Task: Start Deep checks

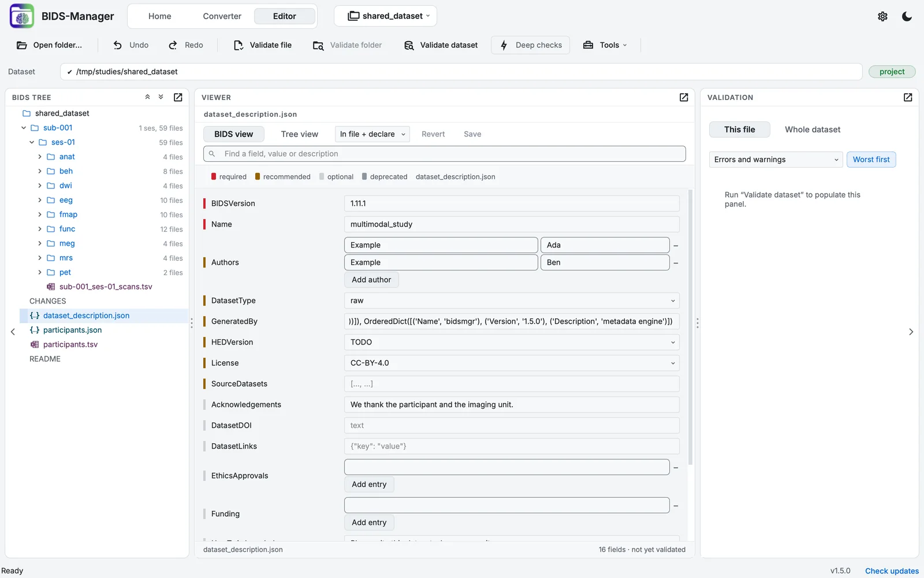Action: pos(531,45)
